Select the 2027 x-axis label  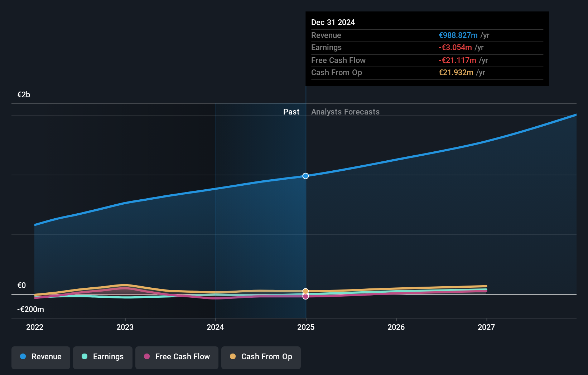tap(486, 327)
